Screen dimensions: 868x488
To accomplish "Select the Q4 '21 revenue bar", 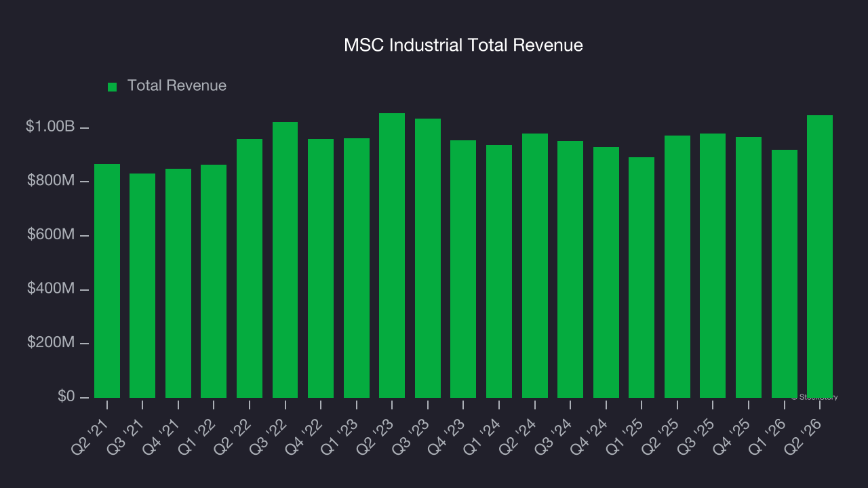I will [178, 283].
